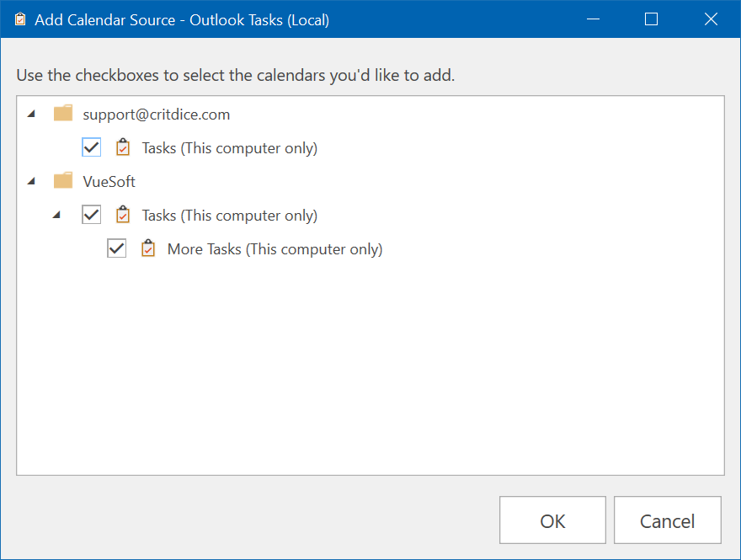The width and height of the screenshot is (741, 560).
Task: Click the clipboard icon of VueSoft Tasks
Action: (x=123, y=215)
